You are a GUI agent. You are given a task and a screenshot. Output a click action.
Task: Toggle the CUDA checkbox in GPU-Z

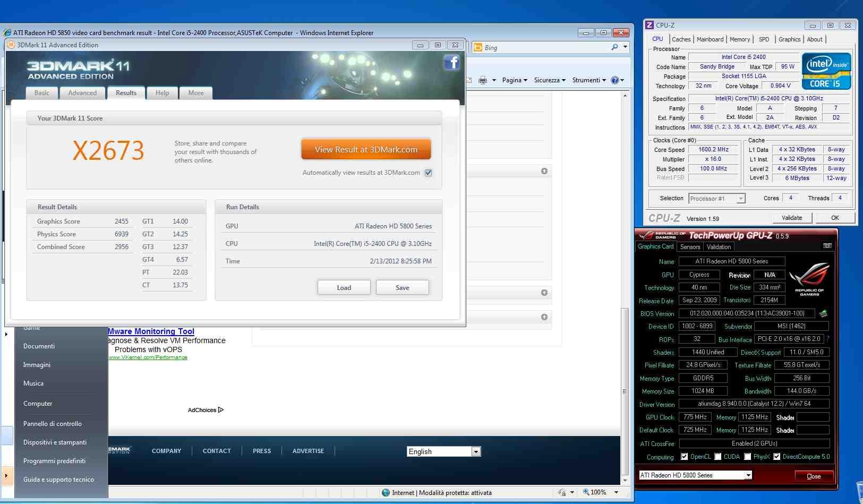tap(717, 457)
